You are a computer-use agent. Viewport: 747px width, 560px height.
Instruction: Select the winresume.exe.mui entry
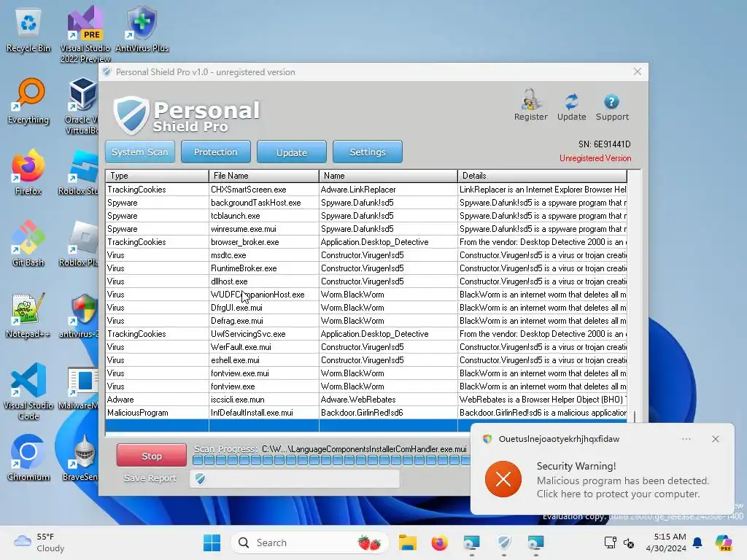(366, 228)
